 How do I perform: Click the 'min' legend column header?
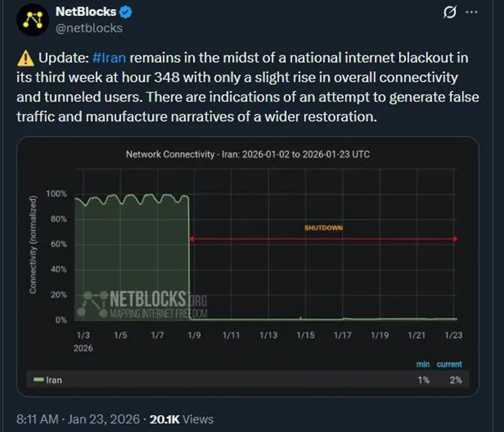pos(423,364)
